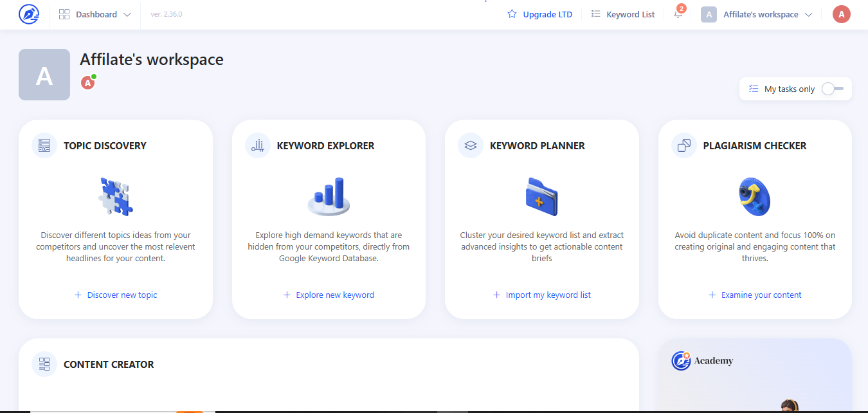Click the app logo in top-left corner

pos(29,14)
